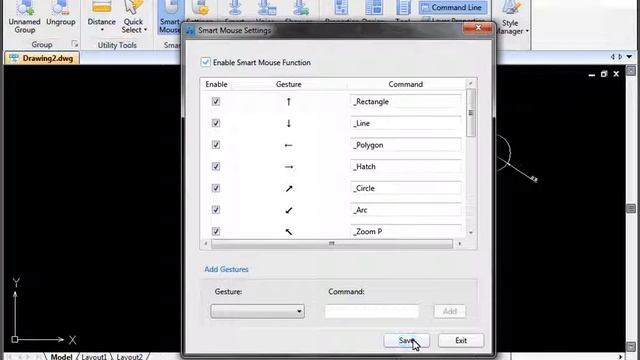Click the gesture list scroll-down arrow
This screenshot has height=360, width=640.
pos(471,233)
